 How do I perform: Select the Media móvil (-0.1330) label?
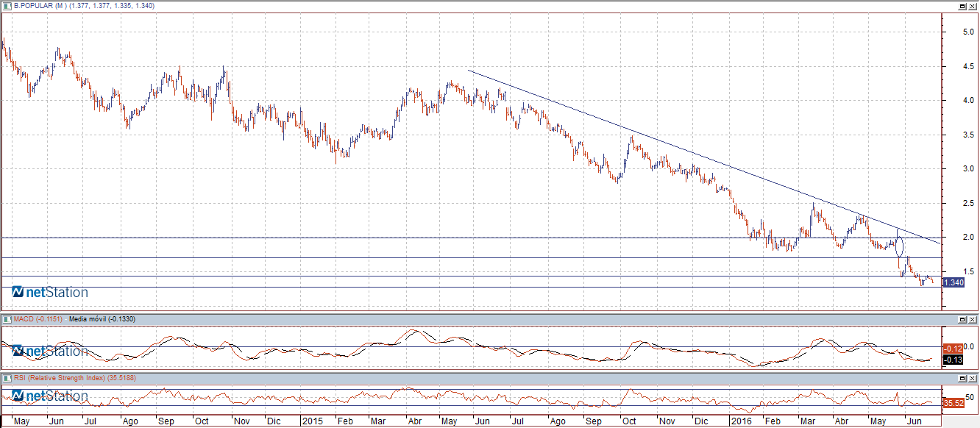[x=101, y=318]
